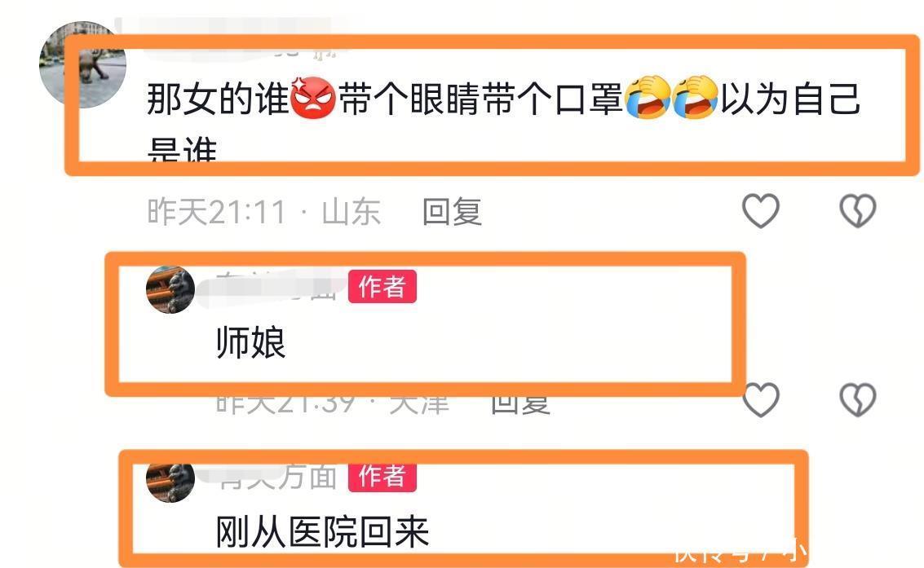The width and height of the screenshot is (924, 568).
Task: Open author avatar above 刚从医院回来
Action: point(170,482)
